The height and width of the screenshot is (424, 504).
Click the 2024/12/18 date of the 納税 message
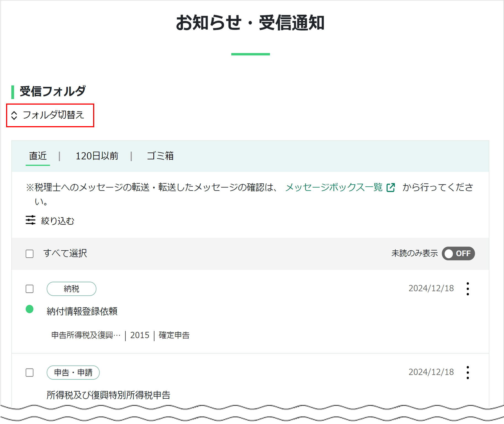[431, 288]
